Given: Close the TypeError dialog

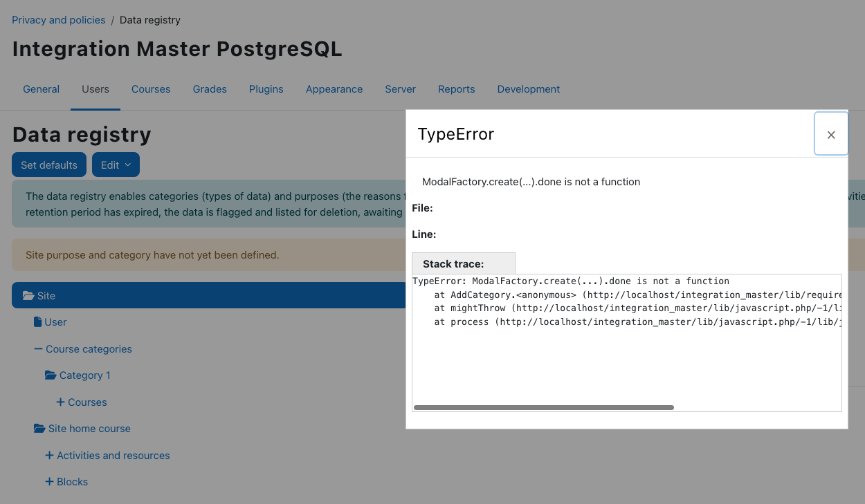Looking at the screenshot, I should 831,134.
